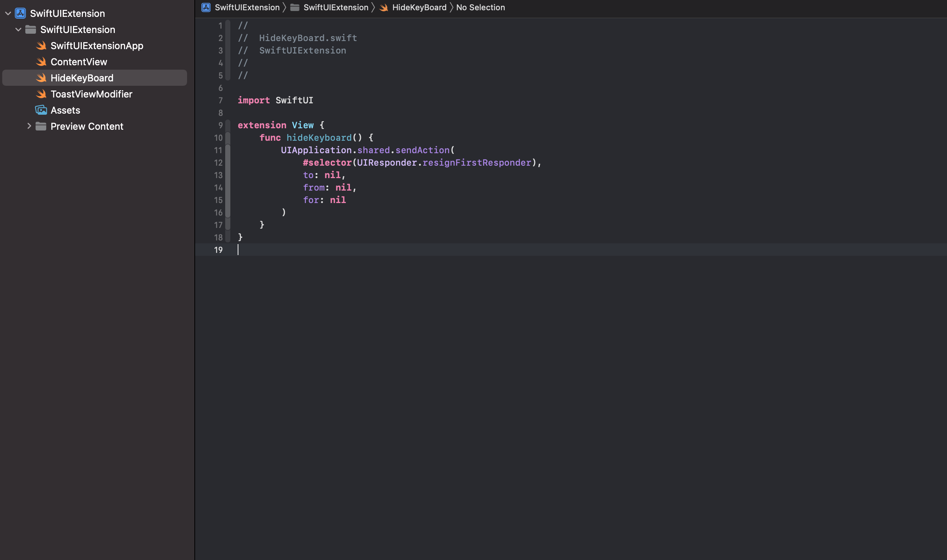This screenshot has height=560, width=947.
Task: Click the Swift icon beside SwiftUIExtensionApp
Action: (x=41, y=46)
